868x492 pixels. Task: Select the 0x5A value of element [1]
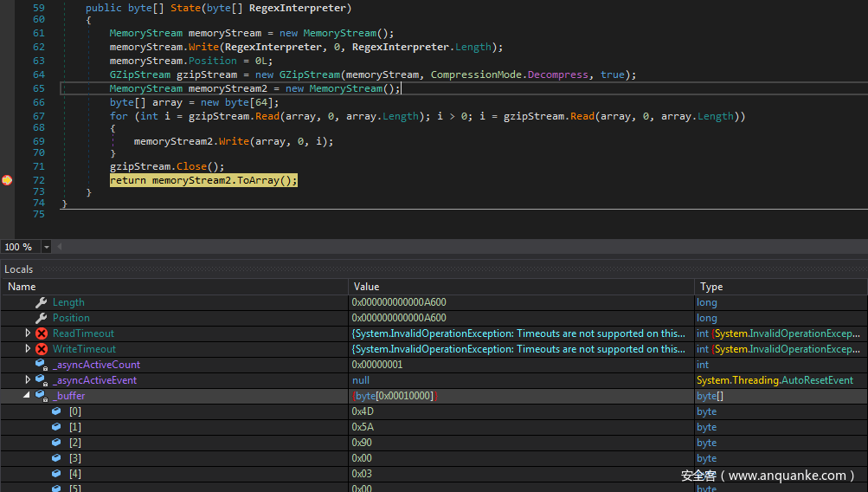(361, 427)
